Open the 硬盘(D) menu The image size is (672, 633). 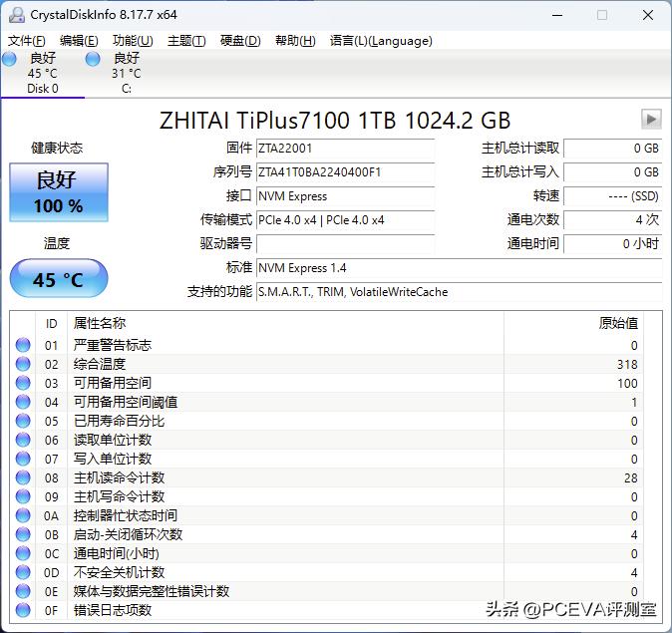pos(240,41)
